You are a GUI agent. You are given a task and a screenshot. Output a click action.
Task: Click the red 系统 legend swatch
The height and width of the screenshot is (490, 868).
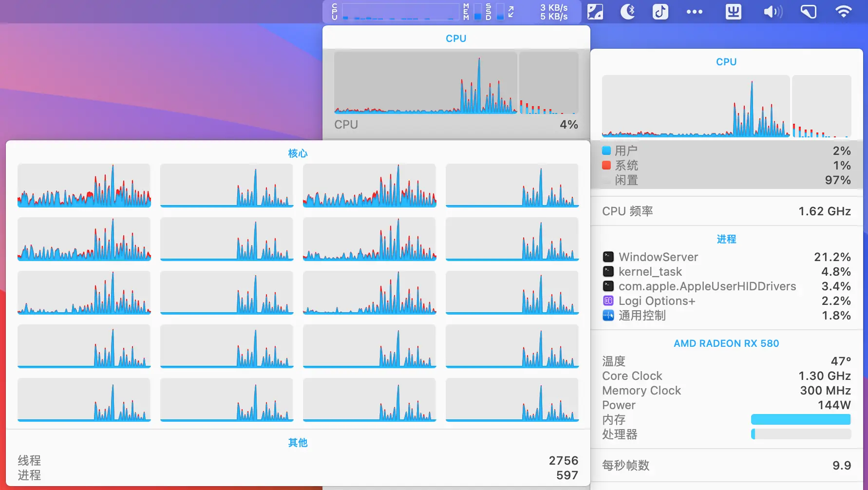coord(606,165)
